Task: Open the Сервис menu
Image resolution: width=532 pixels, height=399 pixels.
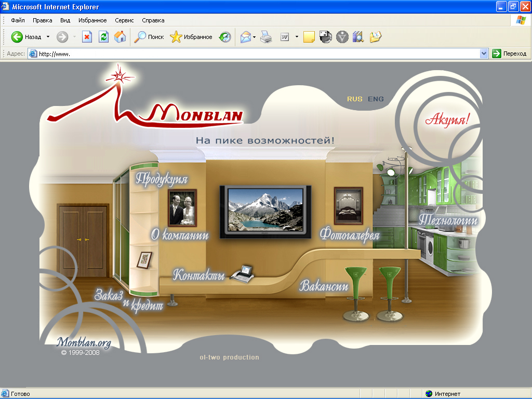Action: pyautogui.click(x=124, y=20)
